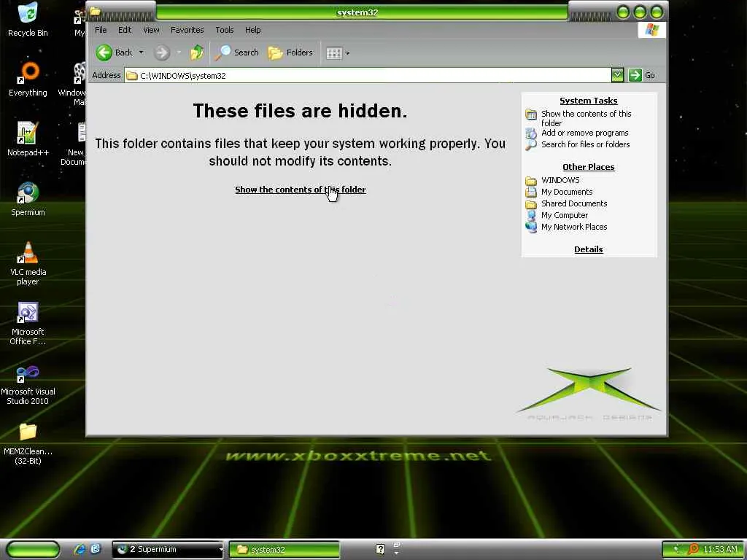Open WINDOWS folder in Other Places
Image resolution: width=747 pixels, height=560 pixels.
pyautogui.click(x=560, y=180)
